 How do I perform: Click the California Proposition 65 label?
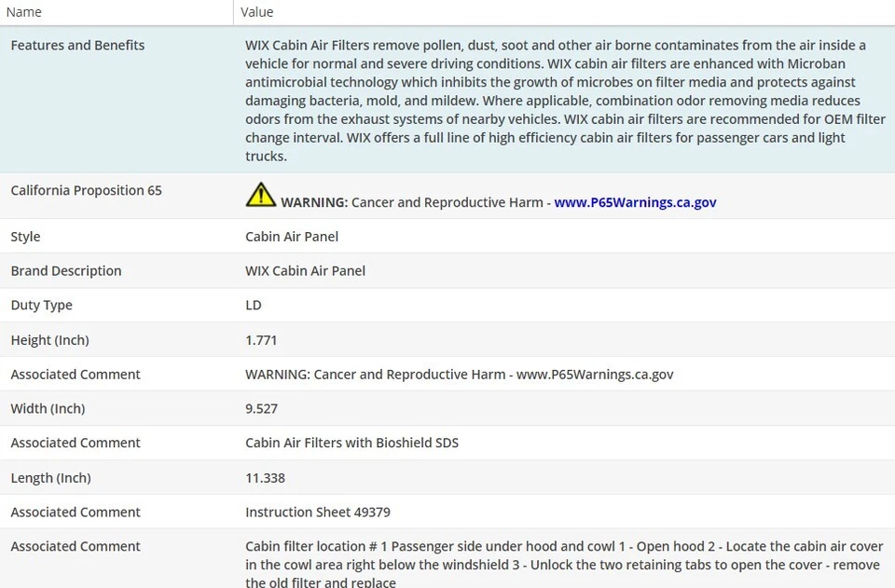tap(86, 190)
